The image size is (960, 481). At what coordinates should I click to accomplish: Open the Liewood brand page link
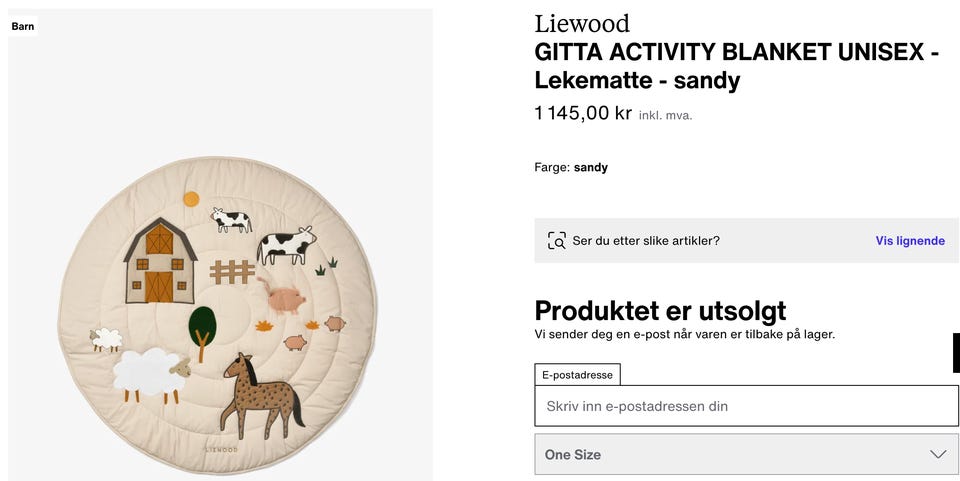[x=582, y=24]
